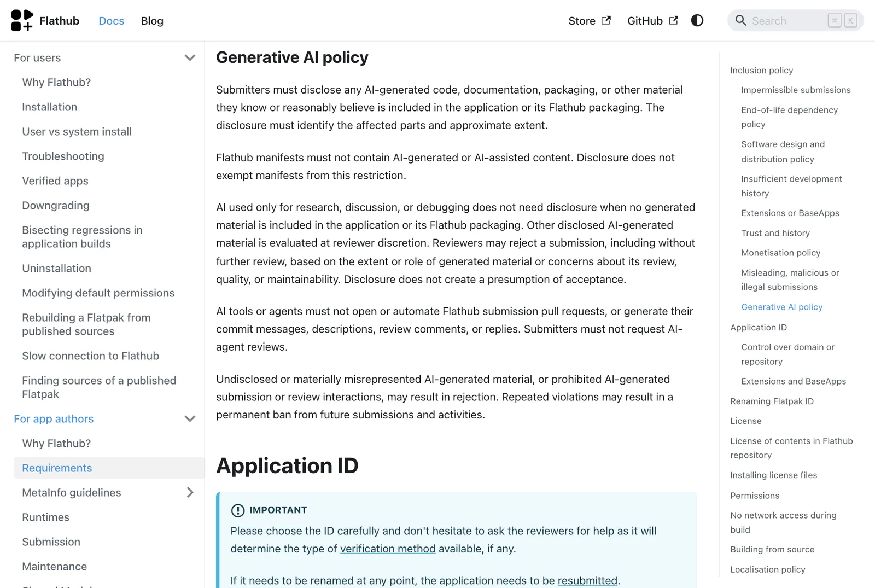Open the Submission sidebar page

(51, 542)
